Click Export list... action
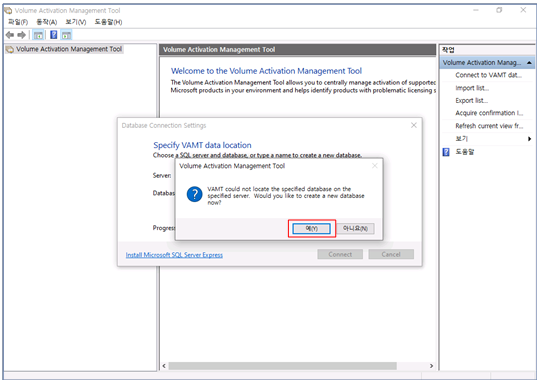540x383 pixels. 471,101
